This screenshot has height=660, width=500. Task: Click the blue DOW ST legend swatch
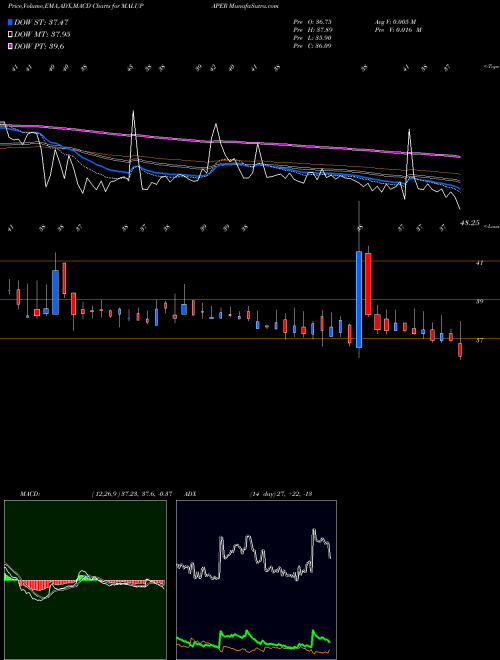coord(10,22)
